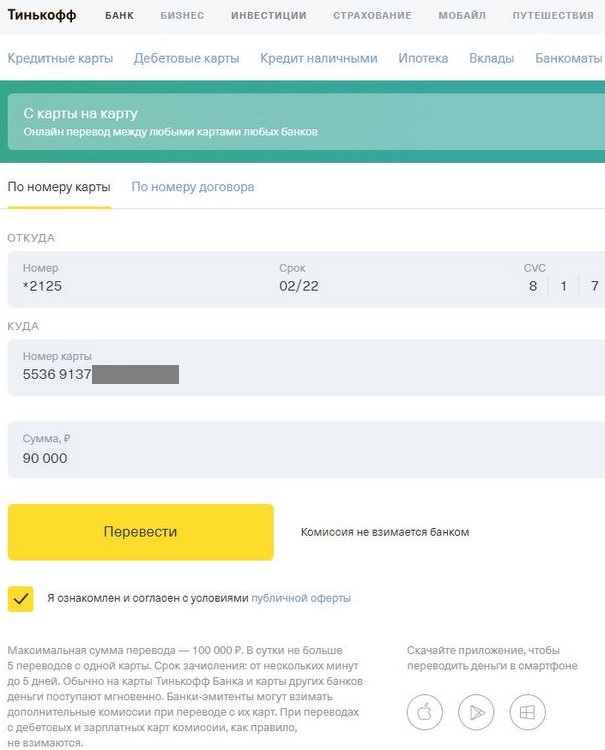Open Страхование in top navigation
Image resolution: width=605 pixels, height=750 pixels.
point(373,16)
